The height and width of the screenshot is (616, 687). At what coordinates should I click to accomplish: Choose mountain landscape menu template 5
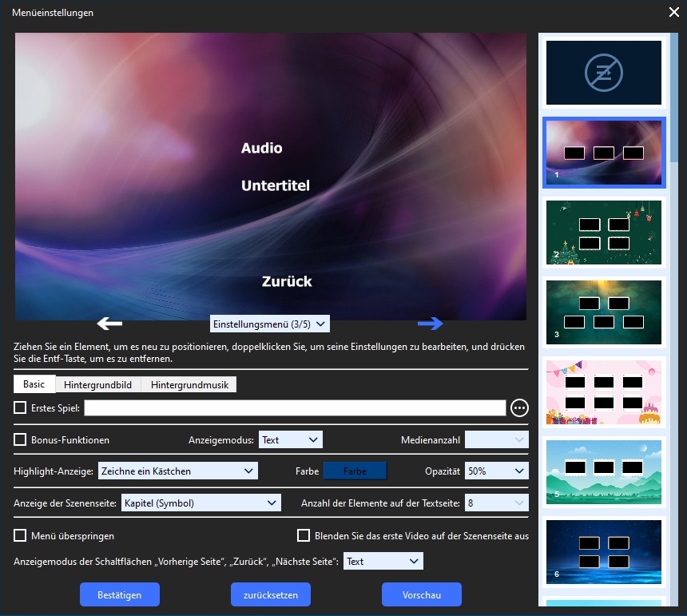[604, 472]
